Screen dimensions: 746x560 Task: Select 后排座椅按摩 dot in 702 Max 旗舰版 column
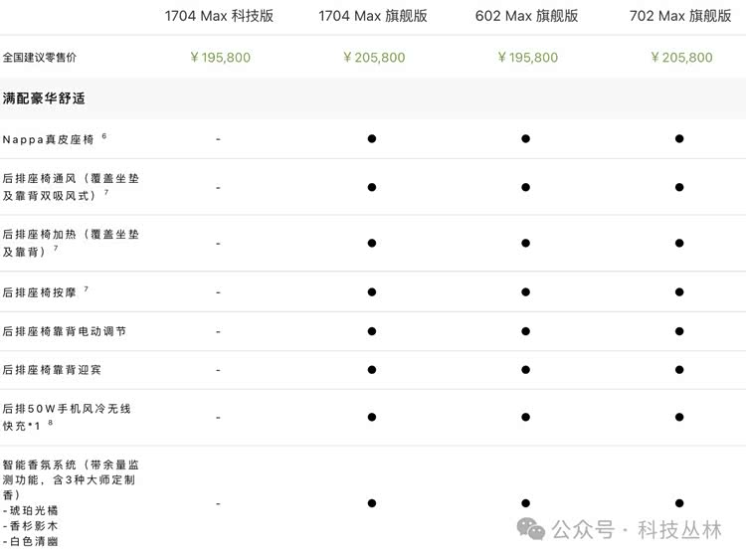click(679, 292)
